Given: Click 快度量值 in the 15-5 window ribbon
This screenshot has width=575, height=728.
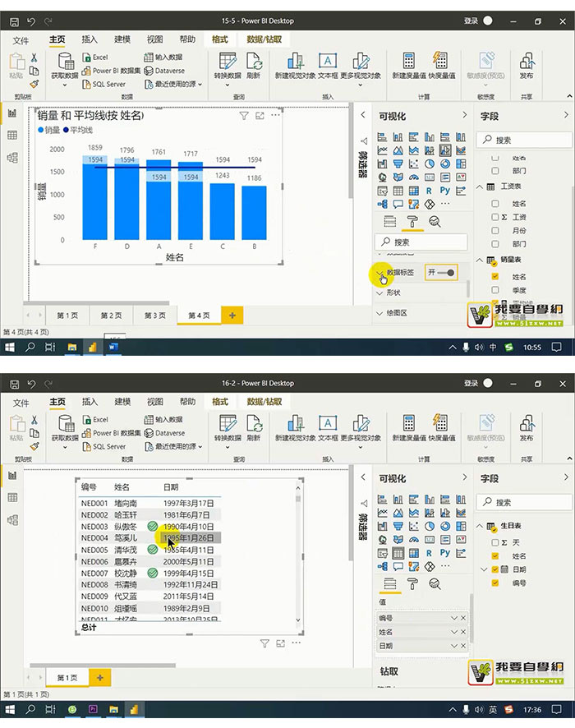Looking at the screenshot, I should click(x=441, y=66).
